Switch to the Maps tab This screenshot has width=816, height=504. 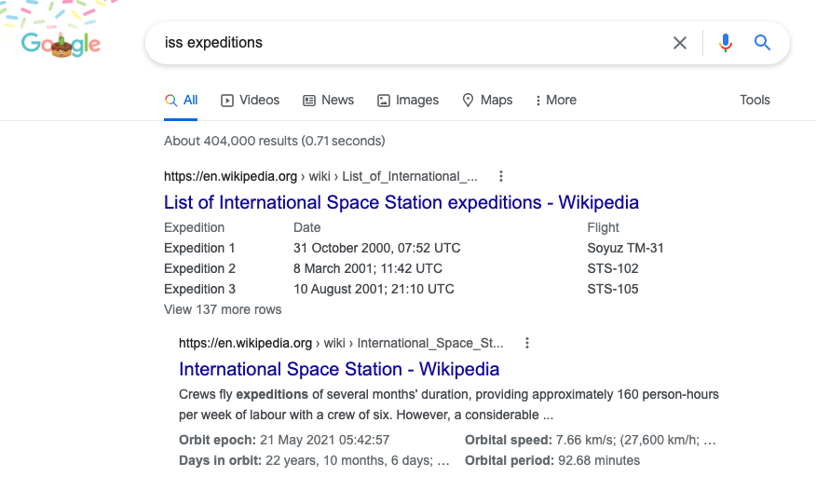(487, 100)
